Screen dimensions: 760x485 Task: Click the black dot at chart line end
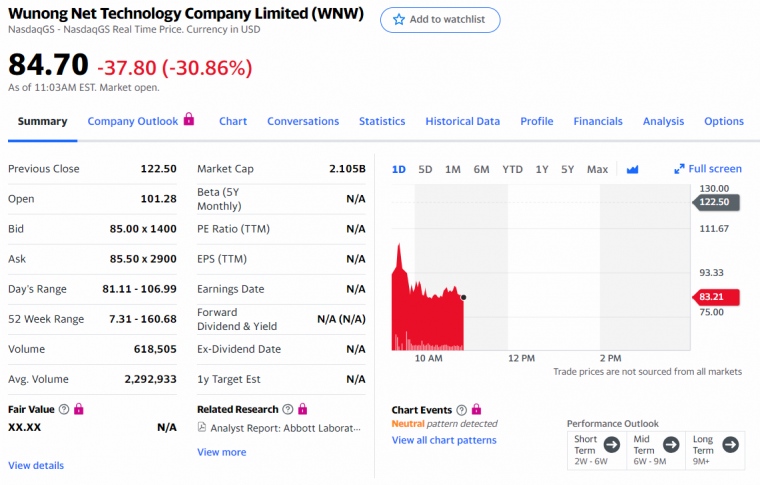click(x=463, y=297)
